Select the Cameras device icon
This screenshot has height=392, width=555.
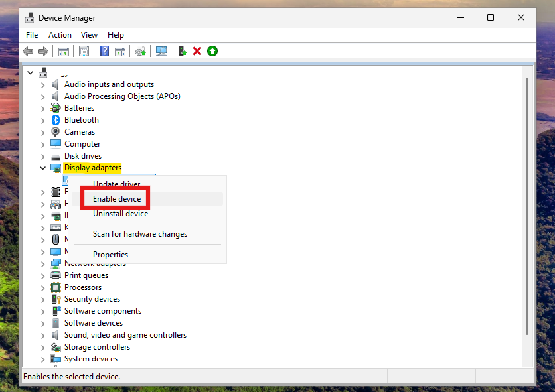[x=56, y=132]
